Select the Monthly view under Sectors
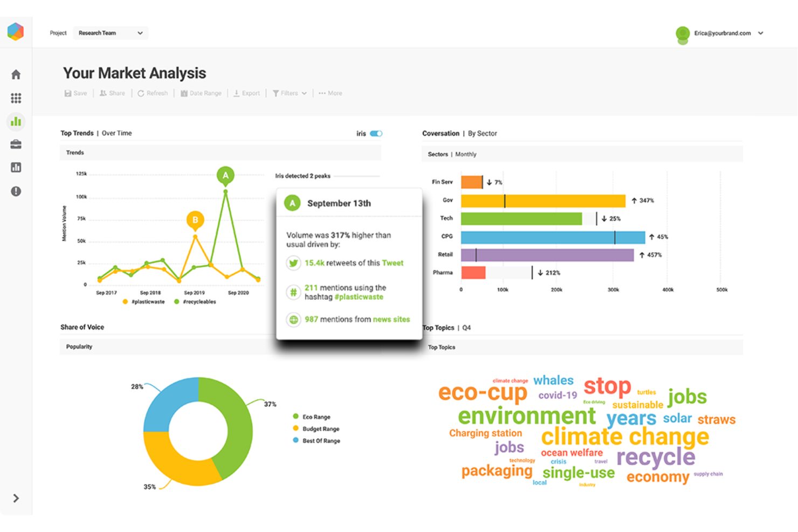This screenshot has width=798, height=532. (465, 154)
